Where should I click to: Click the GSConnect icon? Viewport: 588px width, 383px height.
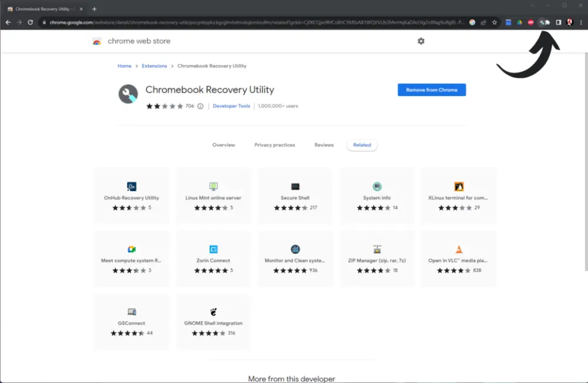pyautogui.click(x=132, y=312)
